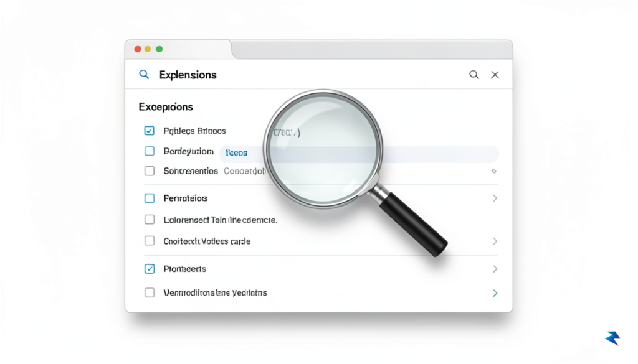Expand the Cnoitenclt Votlecs caple chevron
This screenshot has width=638, height=364.
click(x=495, y=241)
